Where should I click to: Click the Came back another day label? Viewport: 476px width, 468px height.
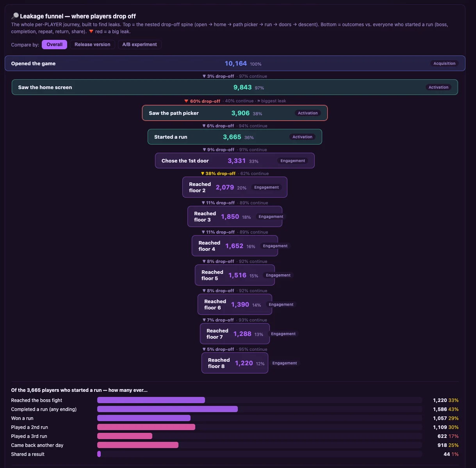pyautogui.click(x=37, y=445)
